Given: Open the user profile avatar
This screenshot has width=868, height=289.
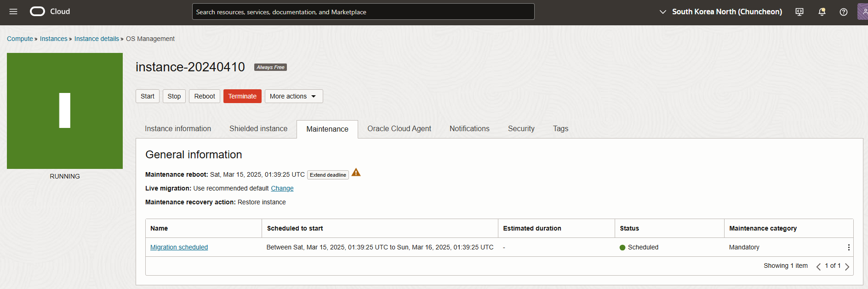Looking at the screenshot, I should click(862, 12).
